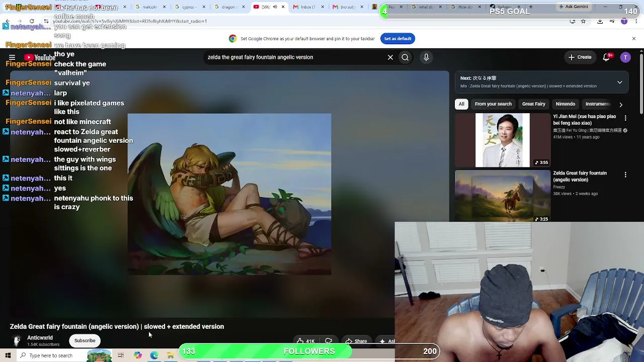The width and height of the screenshot is (644, 362).
Task: Go to the YouTube home logo
Action: (x=40, y=57)
